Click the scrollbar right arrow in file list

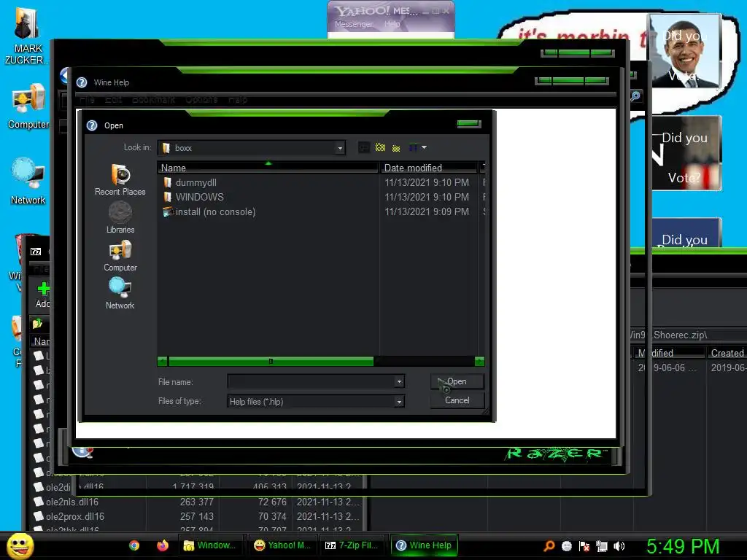[x=480, y=362]
